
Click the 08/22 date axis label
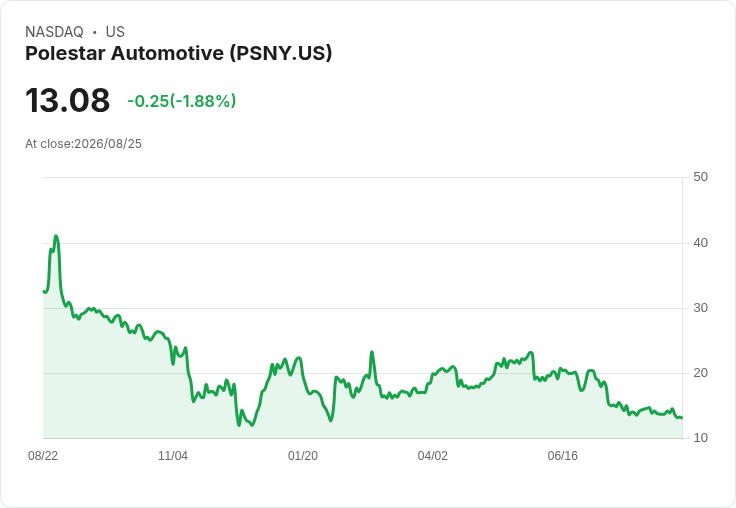(43, 456)
